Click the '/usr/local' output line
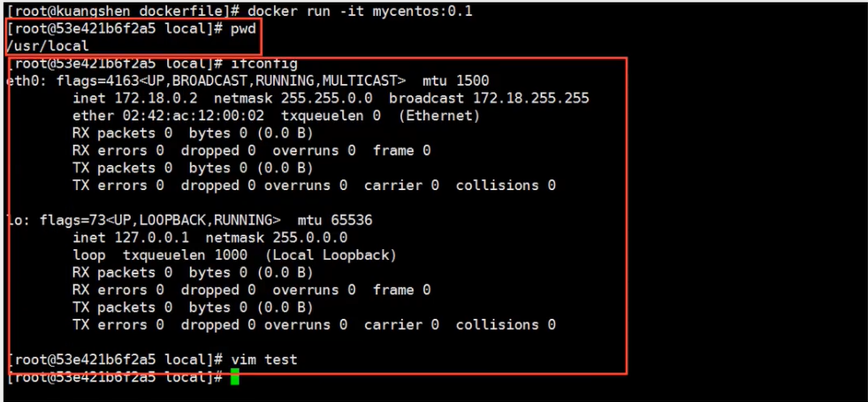The image size is (868, 402). 48,47
